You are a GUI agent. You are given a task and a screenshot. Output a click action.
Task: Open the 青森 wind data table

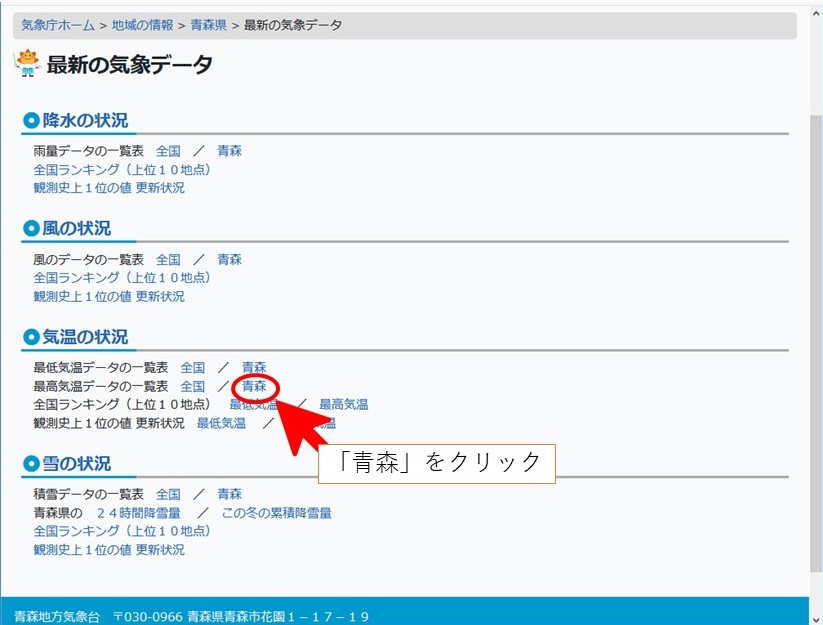(x=229, y=259)
